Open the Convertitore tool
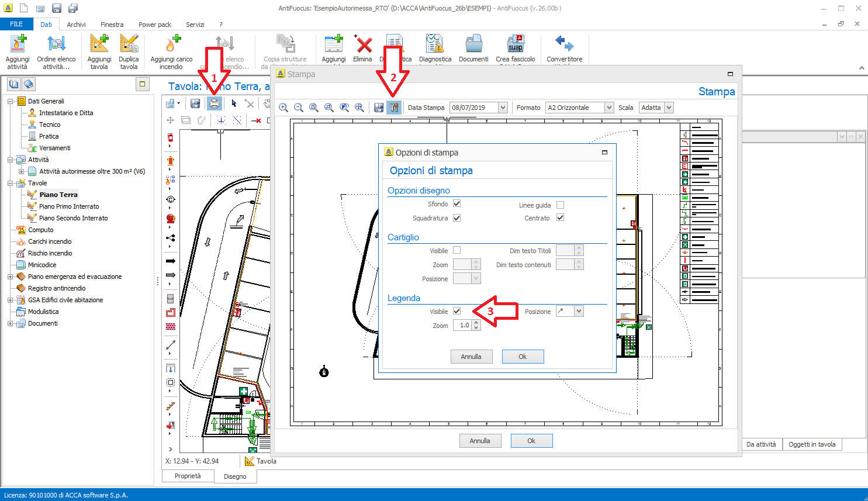This screenshot has height=501, width=868. click(x=564, y=44)
